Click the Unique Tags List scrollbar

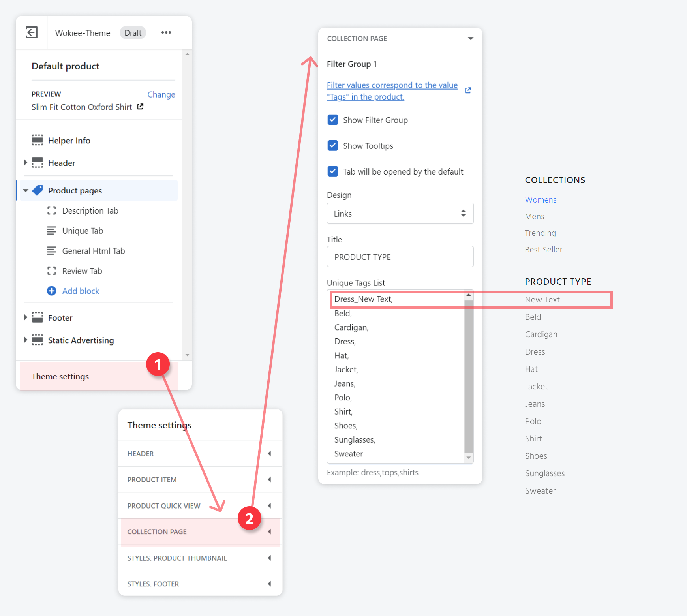[469, 375]
